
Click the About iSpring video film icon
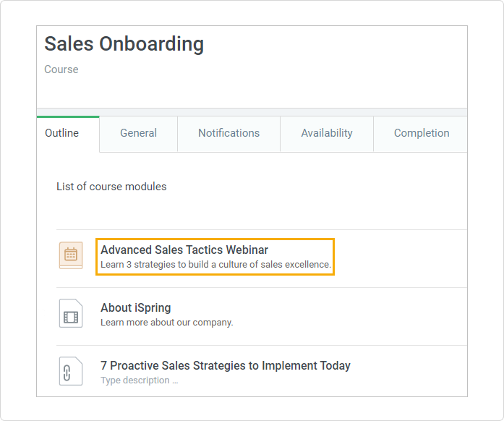pos(71,314)
